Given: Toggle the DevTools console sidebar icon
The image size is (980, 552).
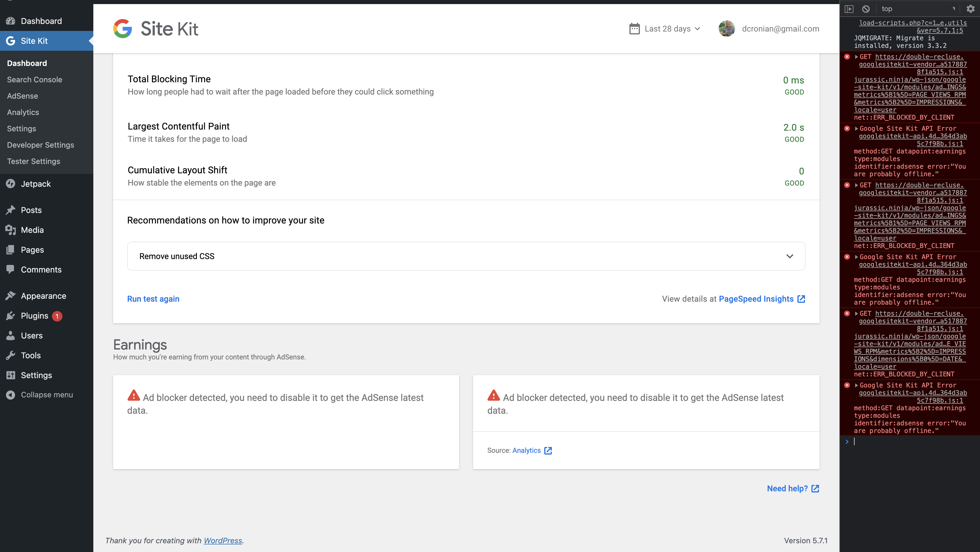Looking at the screenshot, I should [x=849, y=9].
